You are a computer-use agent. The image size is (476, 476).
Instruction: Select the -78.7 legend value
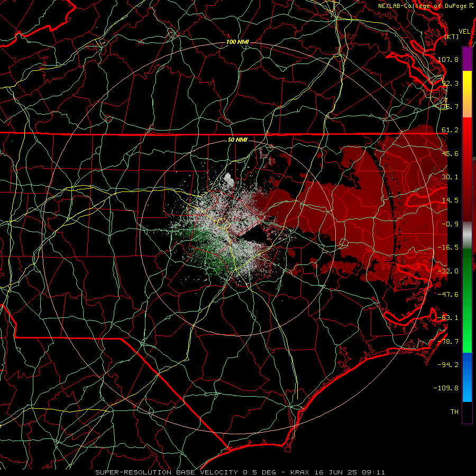448,342
